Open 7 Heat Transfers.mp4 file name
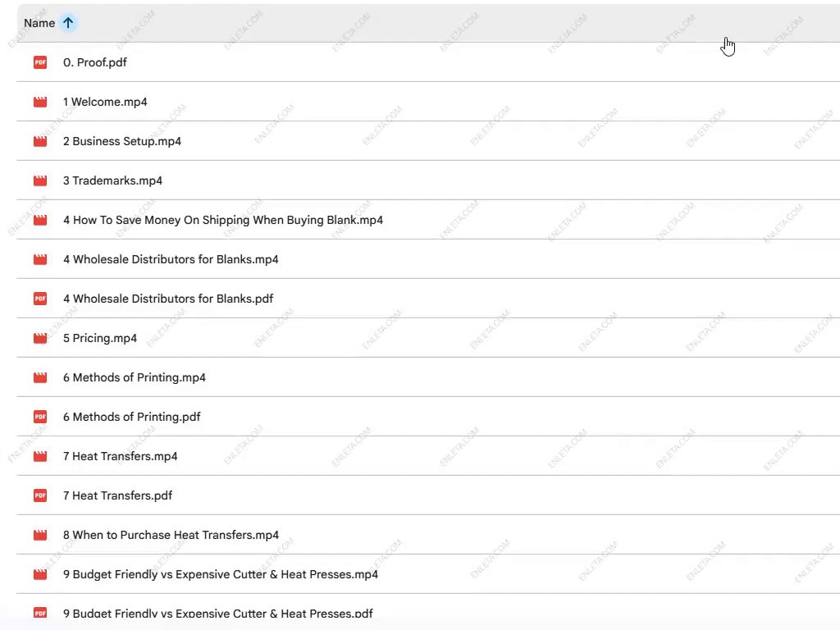Viewport: 840px width, 630px height. [120, 456]
